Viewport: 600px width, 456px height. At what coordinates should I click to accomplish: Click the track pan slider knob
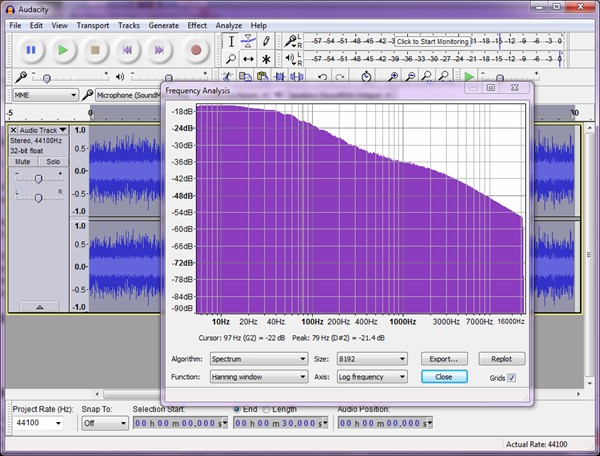(x=38, y=198)
